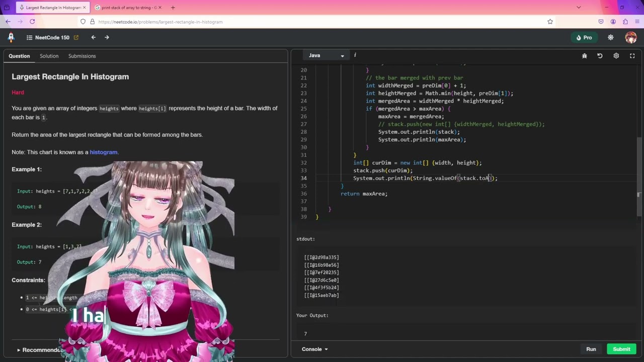Click the debugger bug icon

[585, 56]
